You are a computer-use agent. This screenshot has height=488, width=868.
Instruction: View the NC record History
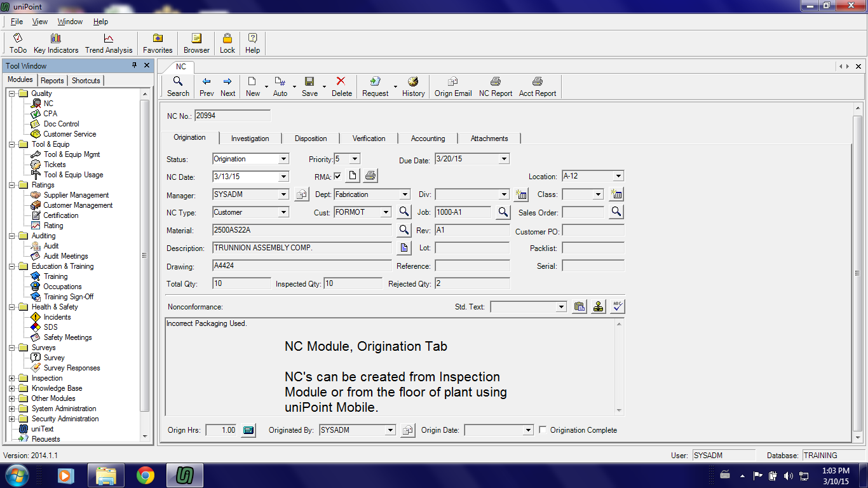point(413,86)
